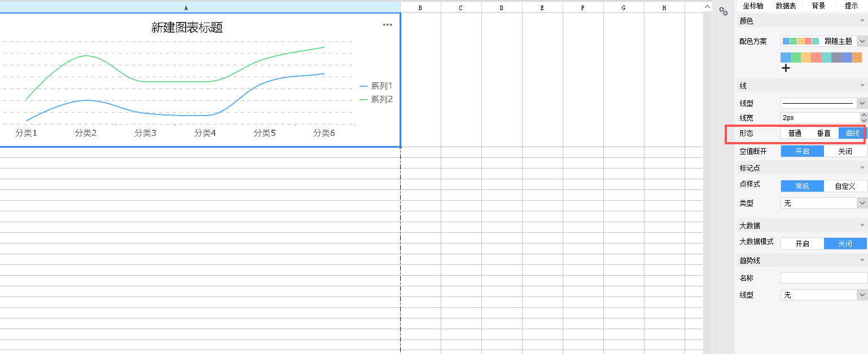Click the 分类6 axis label
This screenshot has width=868, height=354.
324,133
